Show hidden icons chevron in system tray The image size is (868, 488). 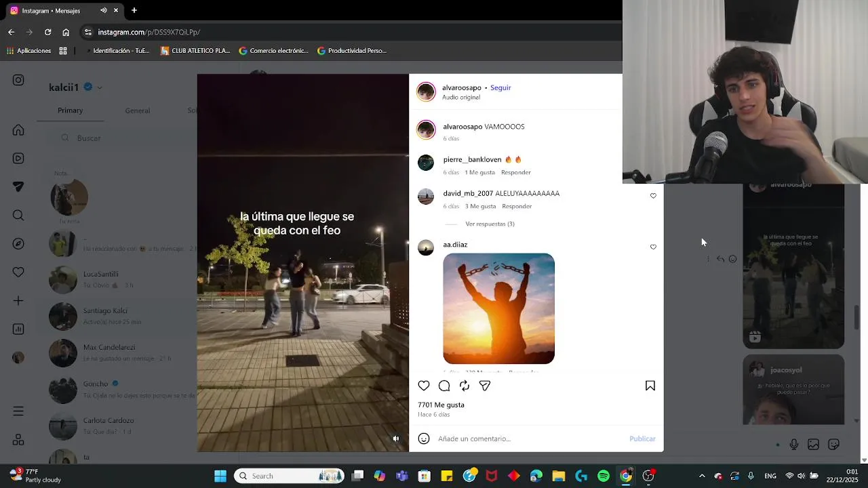(702, 476)
